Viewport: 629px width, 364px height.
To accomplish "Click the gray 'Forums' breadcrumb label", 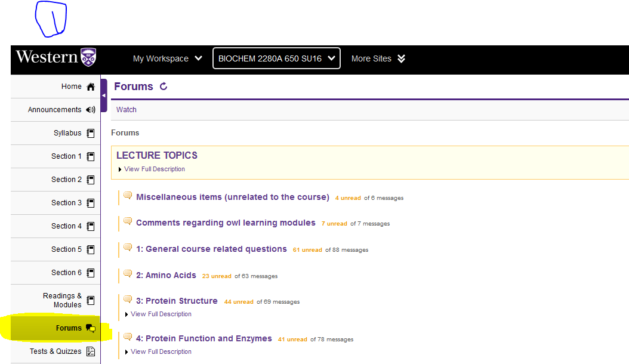I will pos(125,133).
